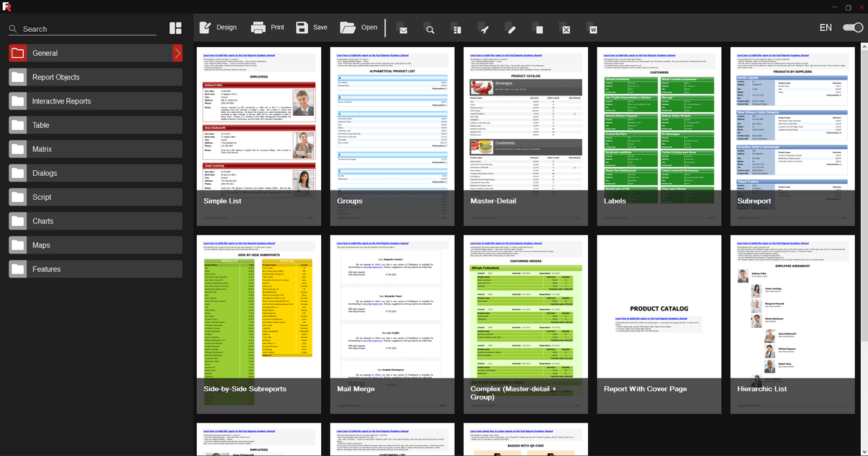Open the Mail Merge report thumbnail
The height and width of the screenshot is (456, 868).
tap(392, 324)
